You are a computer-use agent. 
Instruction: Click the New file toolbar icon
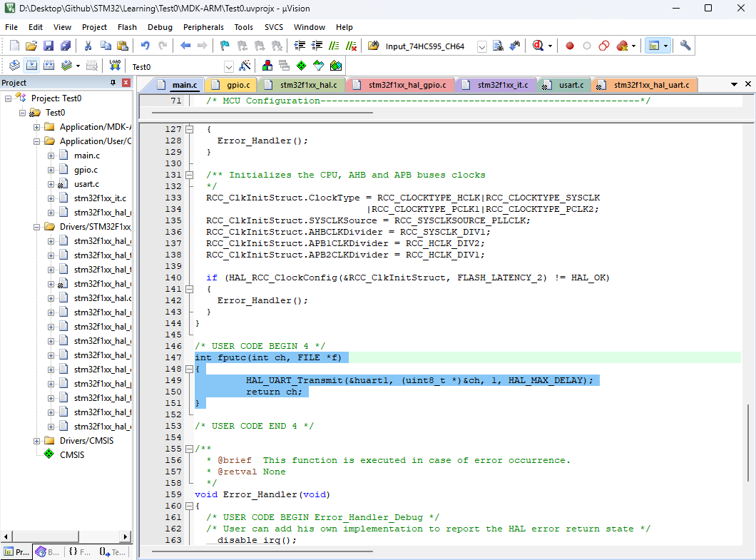point(14,46)
